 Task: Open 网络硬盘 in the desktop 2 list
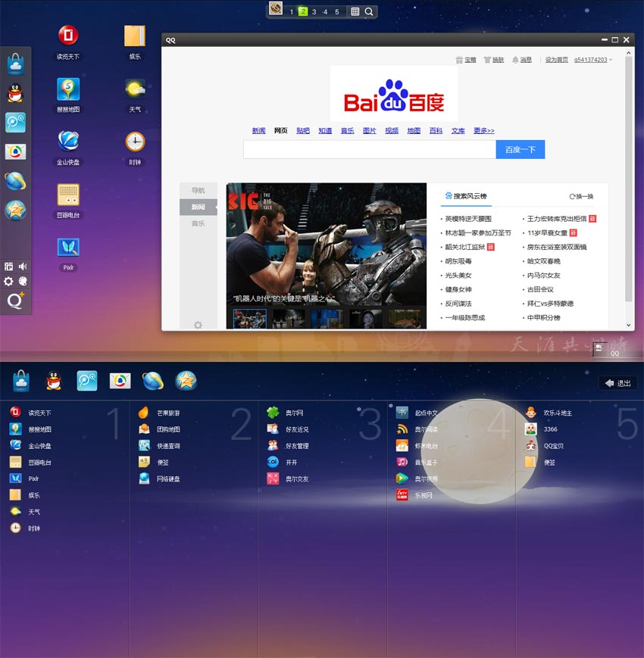[160, 479]
